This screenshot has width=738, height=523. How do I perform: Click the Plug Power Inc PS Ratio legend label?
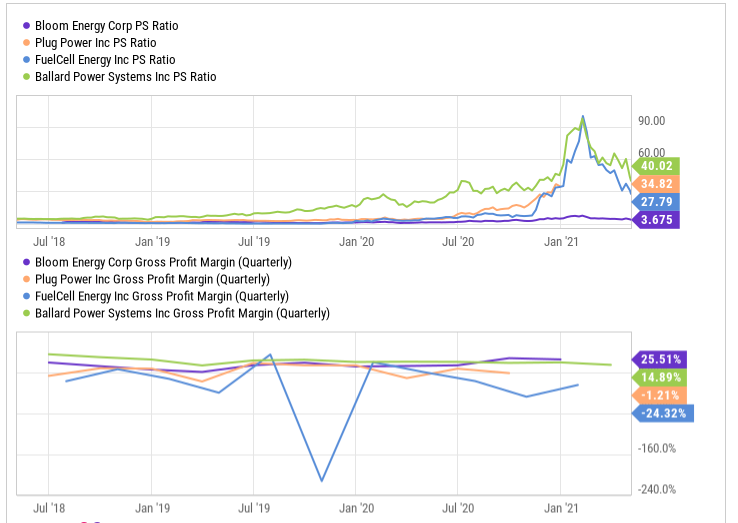click(x=96, y=42)
